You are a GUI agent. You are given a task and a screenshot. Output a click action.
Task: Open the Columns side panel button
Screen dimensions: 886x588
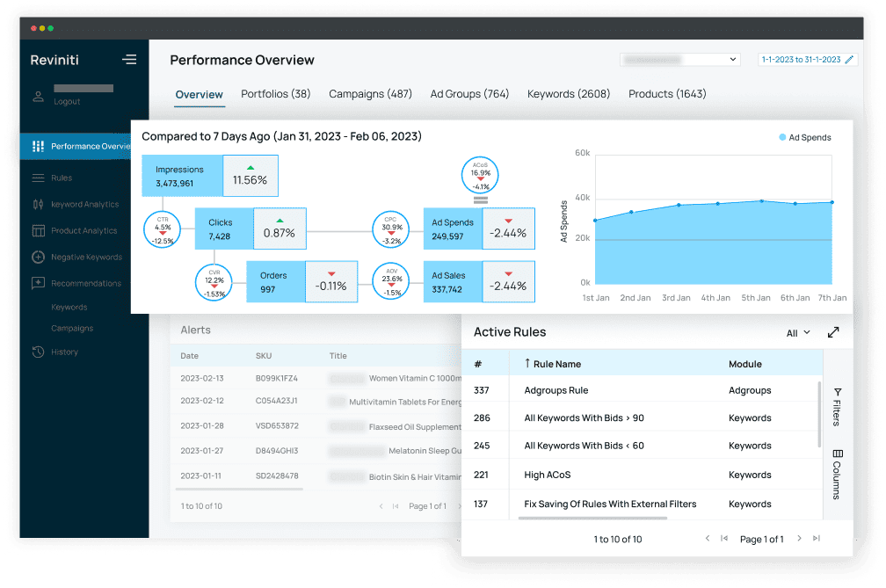point(837,474)
